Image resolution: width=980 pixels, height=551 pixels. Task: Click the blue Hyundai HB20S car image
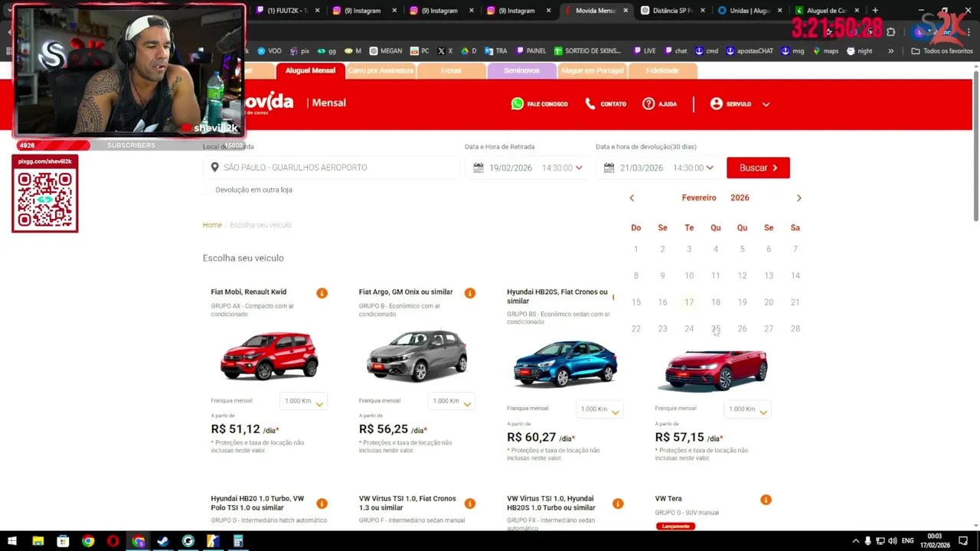565,364
